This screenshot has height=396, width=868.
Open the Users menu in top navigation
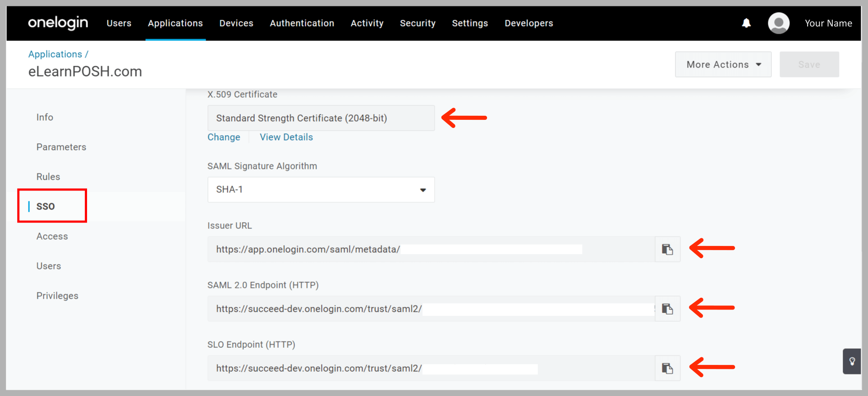point(119,23)
